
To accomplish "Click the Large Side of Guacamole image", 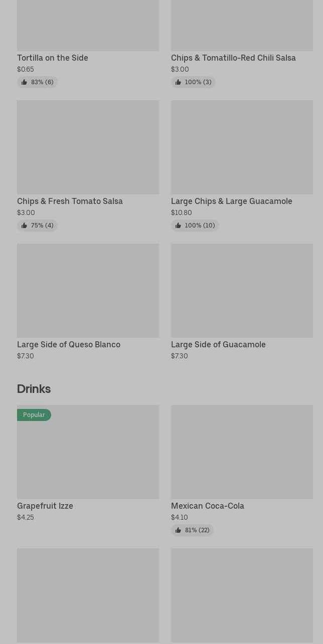I will tap(241, 290).
